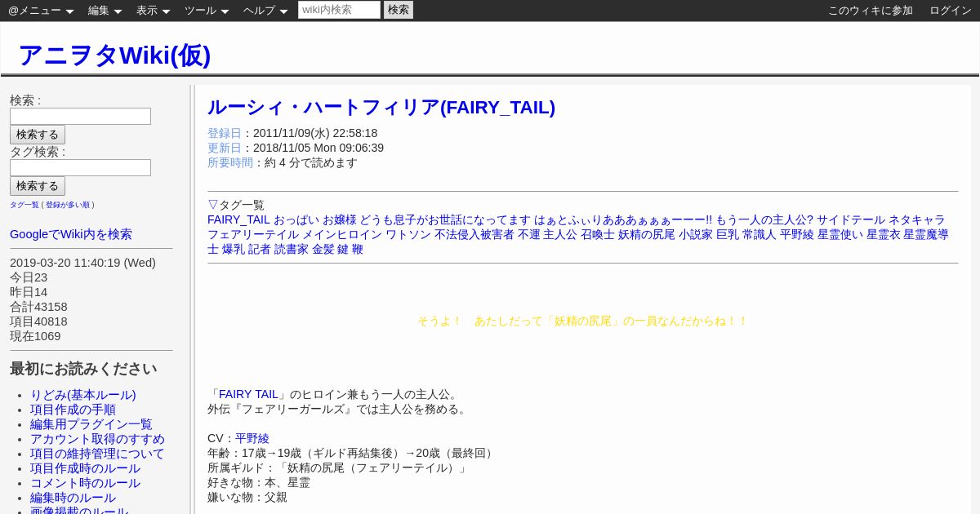Open the 読書家 tag
The image size is (980, 514).
pyautogui.click(x=292, y=249)
